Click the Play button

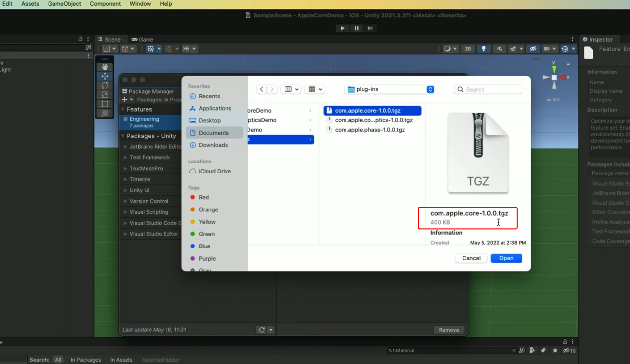click(342, 28)
